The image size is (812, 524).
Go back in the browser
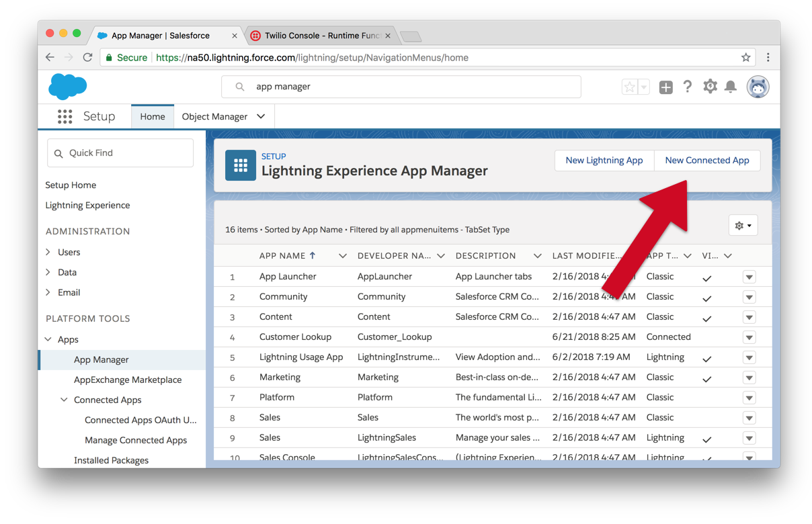50,58
